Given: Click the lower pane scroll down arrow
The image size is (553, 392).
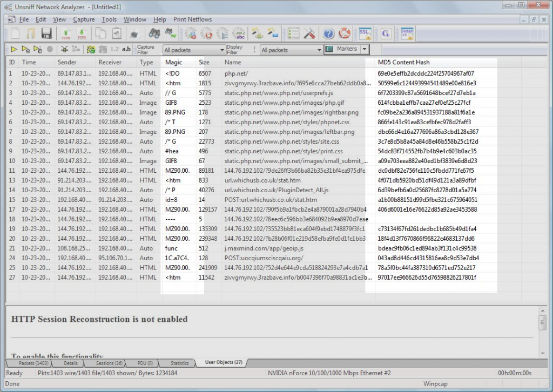Looking at the screenshot, I should point(542,353).
